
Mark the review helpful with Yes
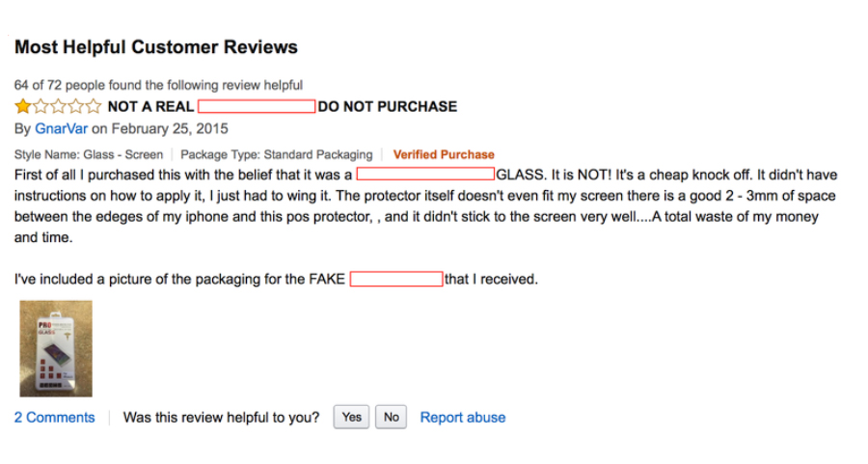pos(351,417)
